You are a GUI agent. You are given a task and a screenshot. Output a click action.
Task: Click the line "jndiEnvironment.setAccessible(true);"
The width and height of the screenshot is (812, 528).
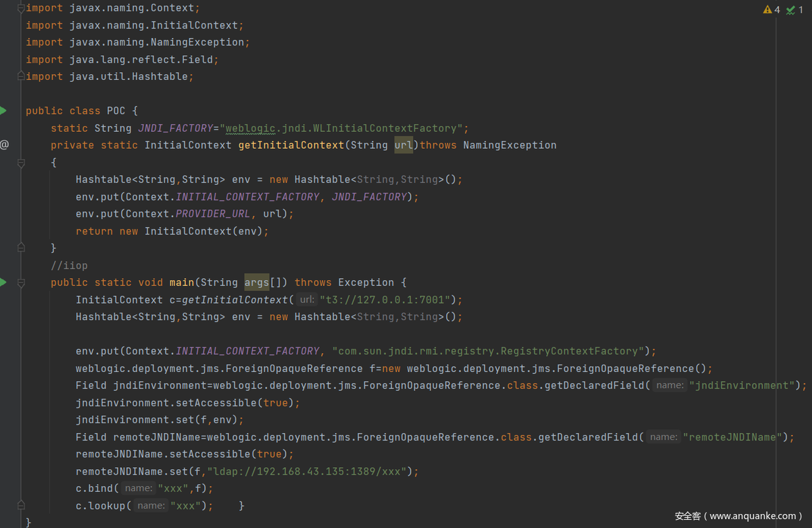(188, 402)
